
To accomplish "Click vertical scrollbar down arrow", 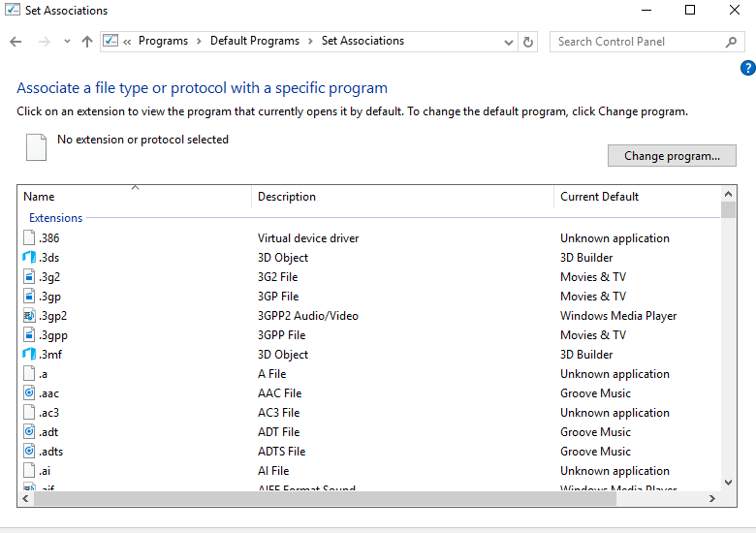I will pyautogui.click(x=729, y=483).
